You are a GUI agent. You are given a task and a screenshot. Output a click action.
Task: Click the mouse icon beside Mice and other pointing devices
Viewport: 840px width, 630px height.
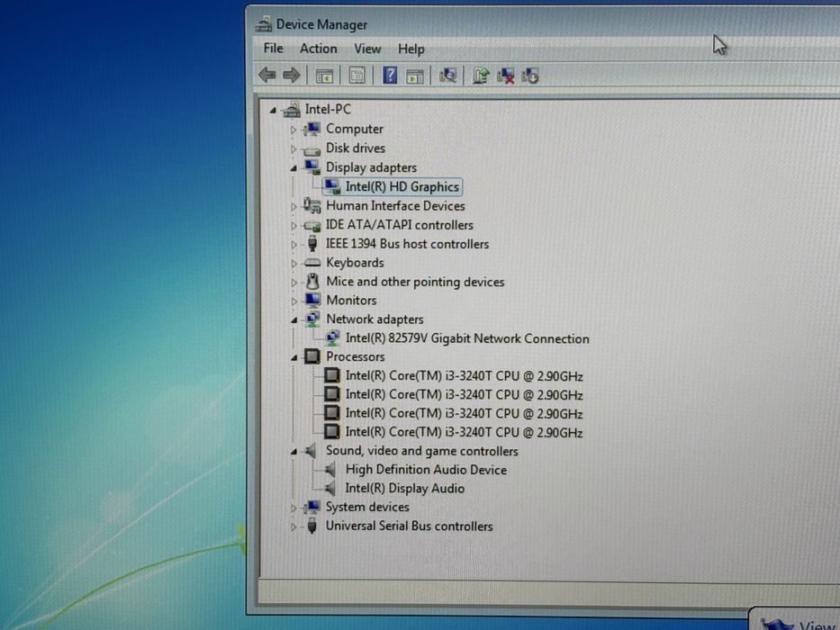pos(312,281)
